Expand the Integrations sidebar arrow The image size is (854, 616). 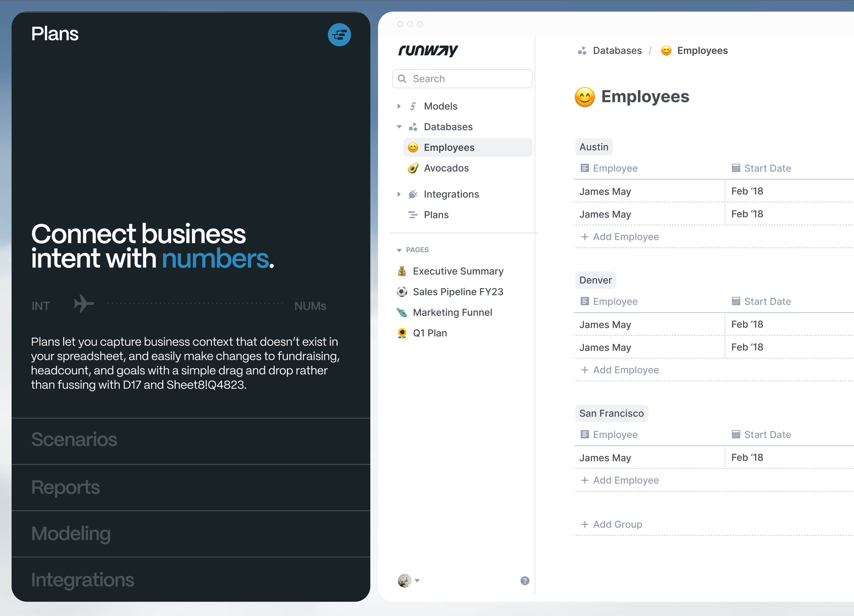coord(399,194)
